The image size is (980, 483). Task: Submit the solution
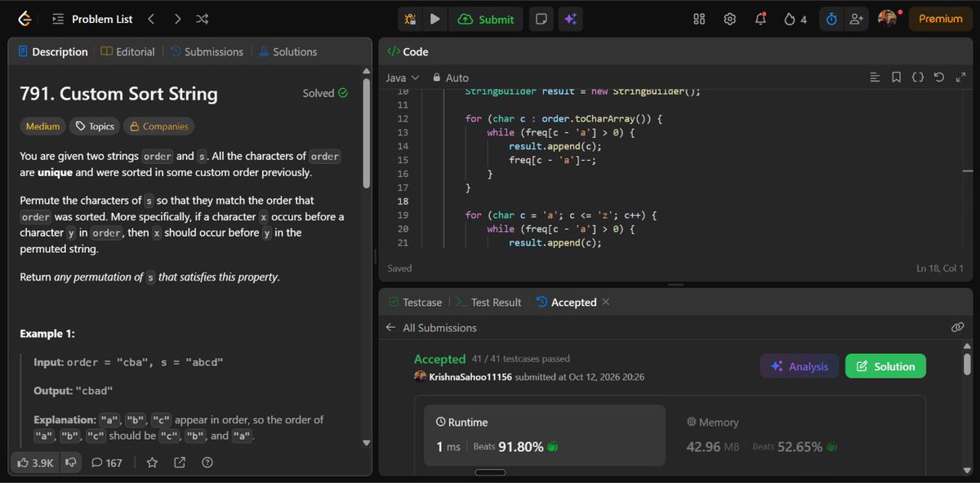(487, 19)
